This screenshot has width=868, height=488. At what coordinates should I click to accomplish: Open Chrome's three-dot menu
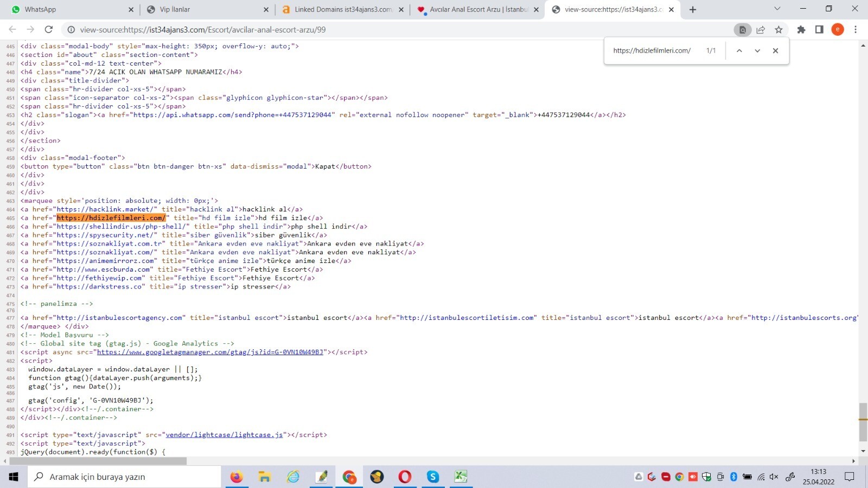(x=856, y=30)
